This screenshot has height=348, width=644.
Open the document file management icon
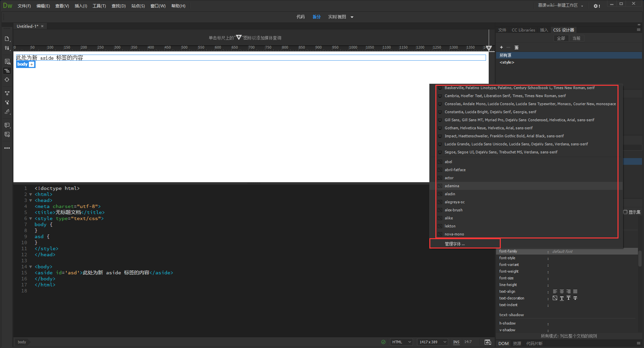pos(7,39)
